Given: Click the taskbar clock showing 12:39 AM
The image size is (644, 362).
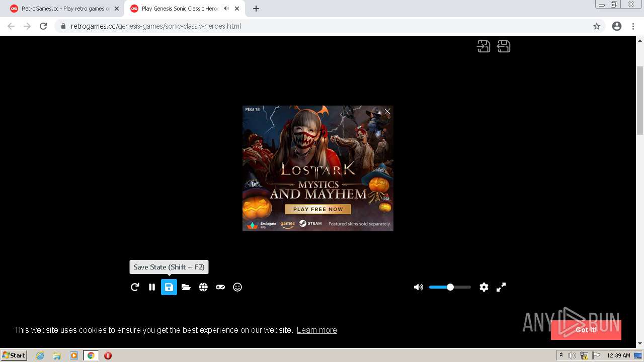Looking at the screenshot, I should pyautogui.click(x=618, y=355).
